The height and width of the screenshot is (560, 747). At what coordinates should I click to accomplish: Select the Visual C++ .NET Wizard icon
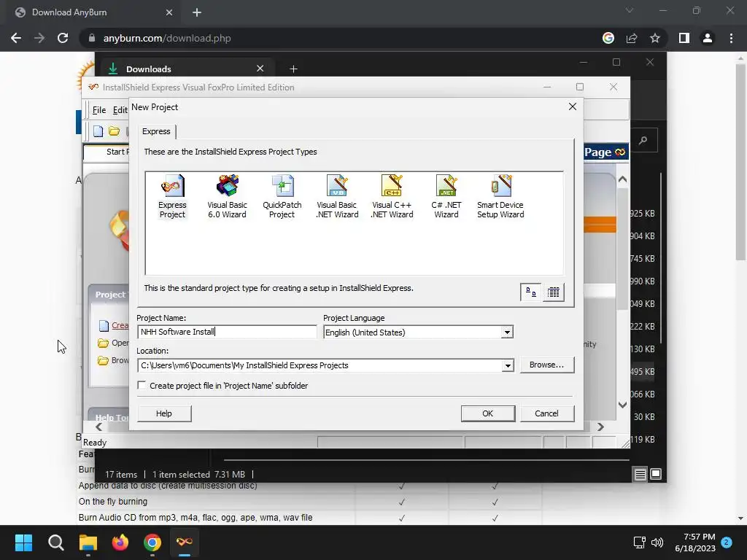392,196
